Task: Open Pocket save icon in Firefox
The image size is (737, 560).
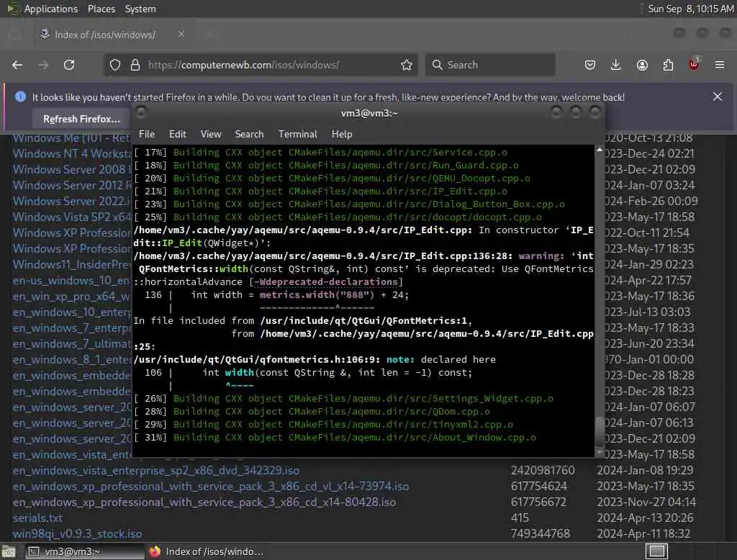Action: click(x=590, y=65)
